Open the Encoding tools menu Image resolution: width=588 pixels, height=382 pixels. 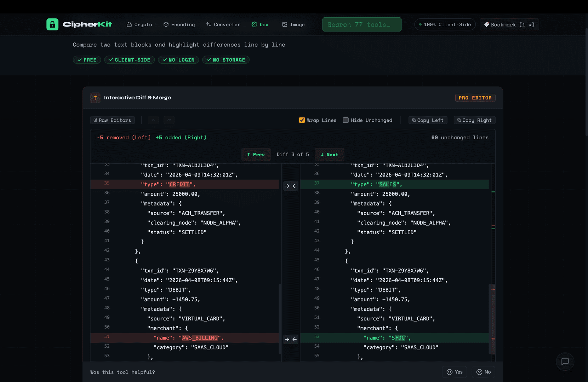179,24
